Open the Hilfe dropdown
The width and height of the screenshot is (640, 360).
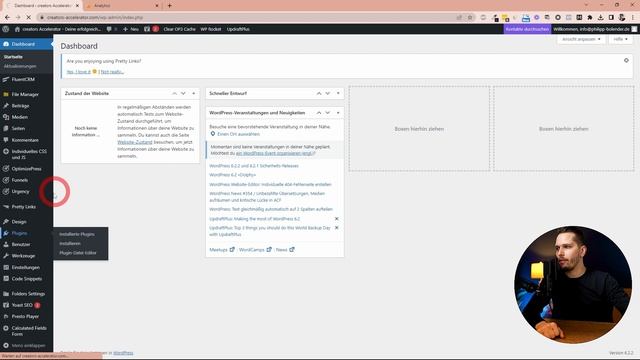(620, 39)
